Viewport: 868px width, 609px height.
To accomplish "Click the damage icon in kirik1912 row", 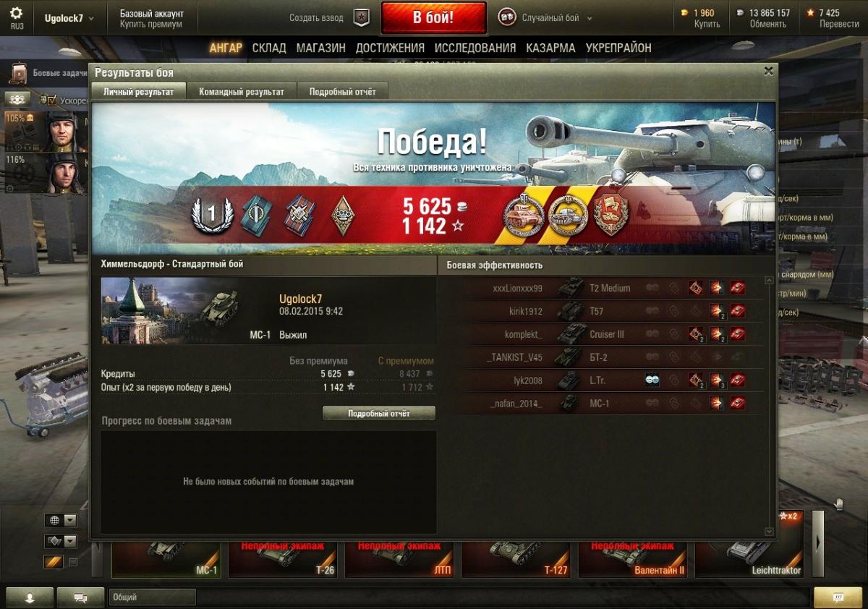I will (x=716, y=311).
